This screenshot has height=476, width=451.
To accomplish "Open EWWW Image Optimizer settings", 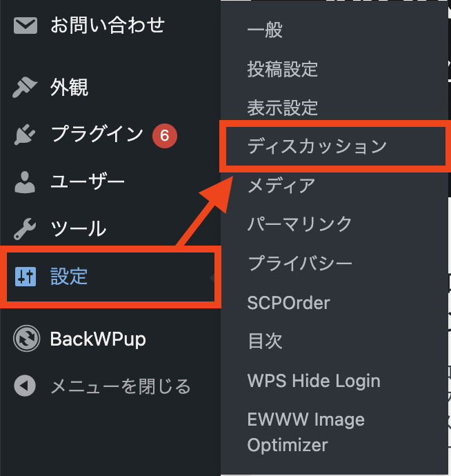I will coord(306,432).
